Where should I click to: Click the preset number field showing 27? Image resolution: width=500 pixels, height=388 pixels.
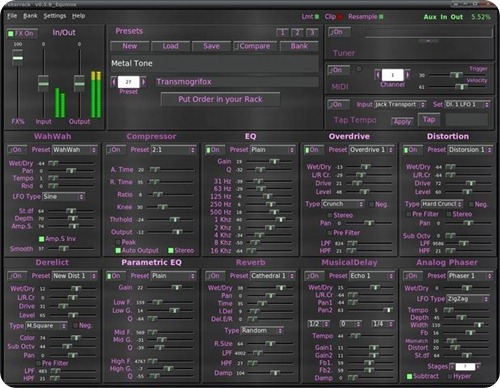[128, 82]
